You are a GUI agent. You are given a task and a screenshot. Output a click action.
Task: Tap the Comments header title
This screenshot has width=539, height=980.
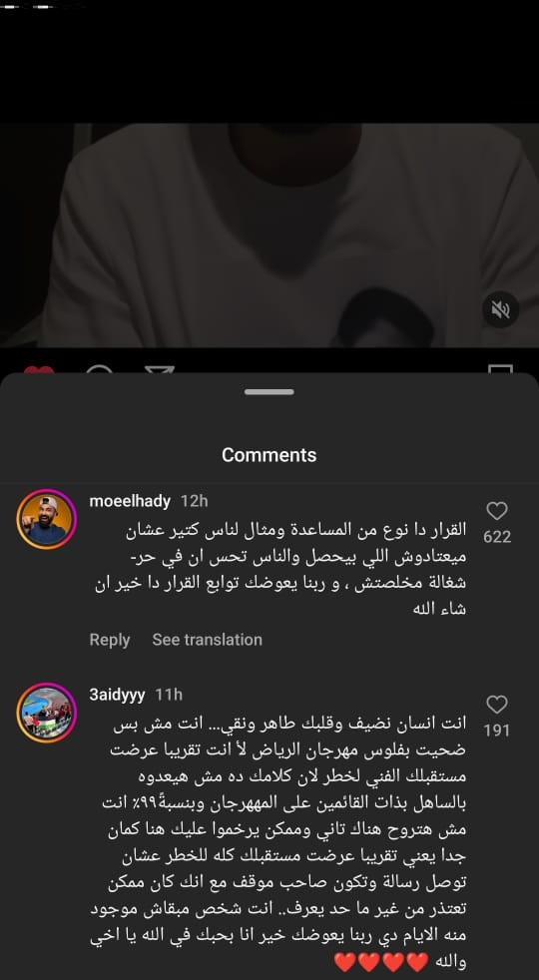click(x=269, y=454)
